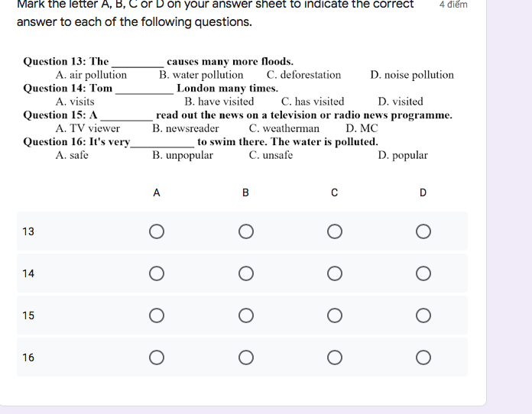This screenshot has width=532, height=414.
Task: Mark option C for question 15
Action: click(x=334, y=315)
